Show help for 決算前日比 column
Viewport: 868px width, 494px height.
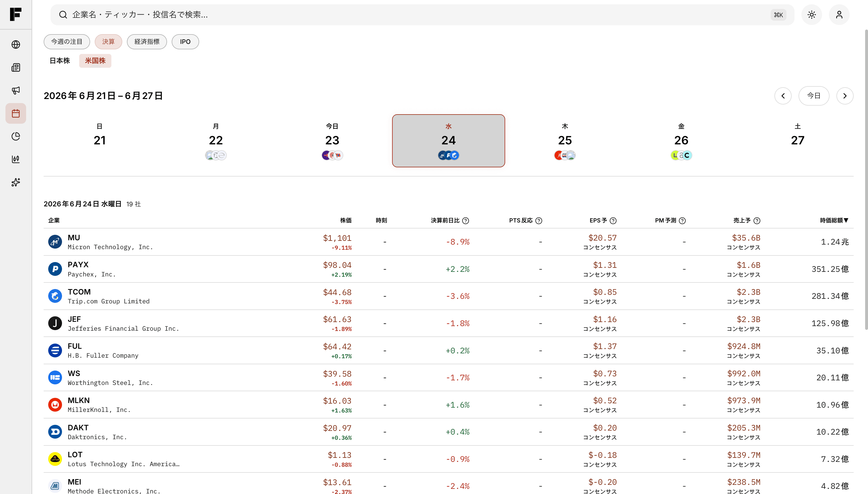(466, 220)
